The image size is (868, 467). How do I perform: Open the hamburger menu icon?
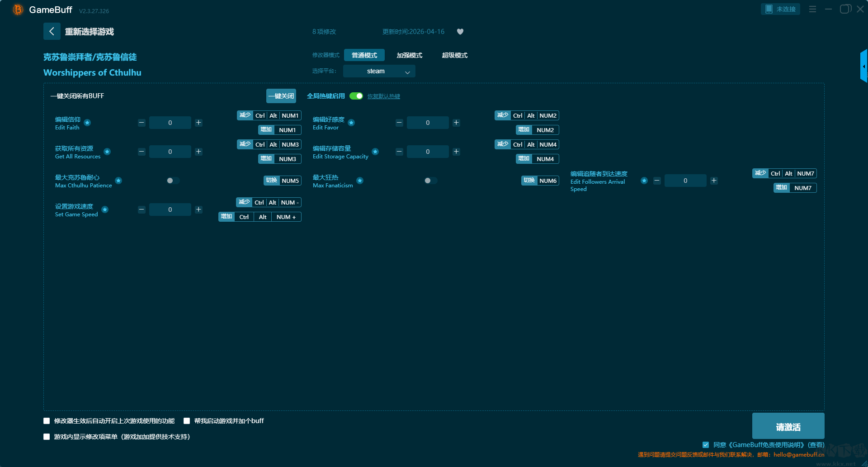pyautogui.click(x=812, y=9)
